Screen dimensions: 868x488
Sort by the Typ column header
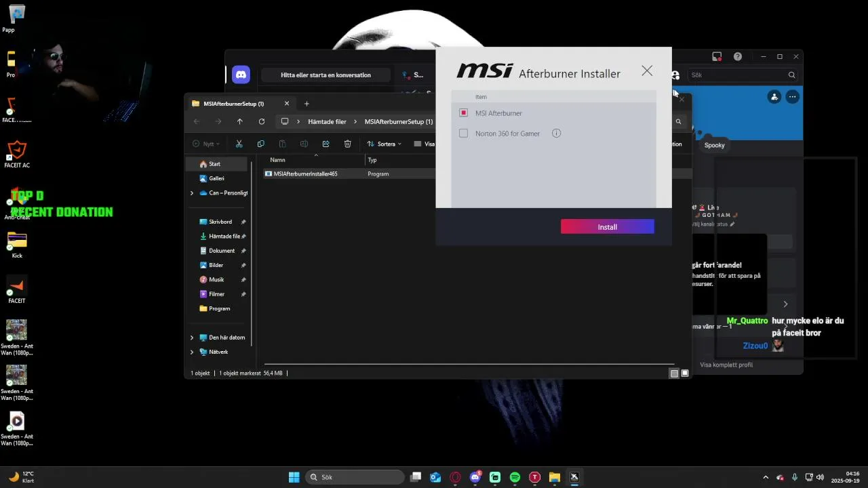point(372,160)
